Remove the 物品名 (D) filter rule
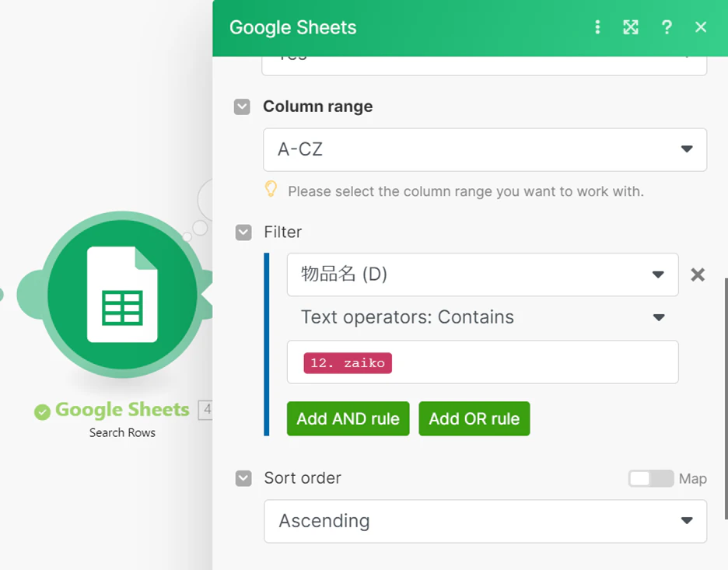Screen dimensions: 728x570 [698, 275]
